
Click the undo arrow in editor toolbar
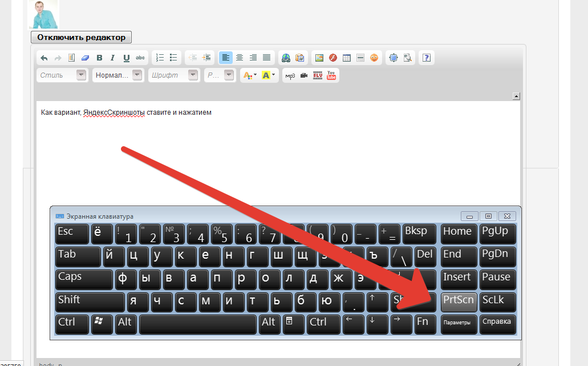44,58
